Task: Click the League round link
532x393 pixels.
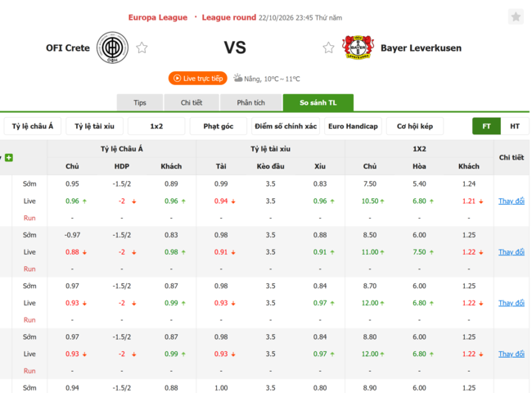Action: 229,17
